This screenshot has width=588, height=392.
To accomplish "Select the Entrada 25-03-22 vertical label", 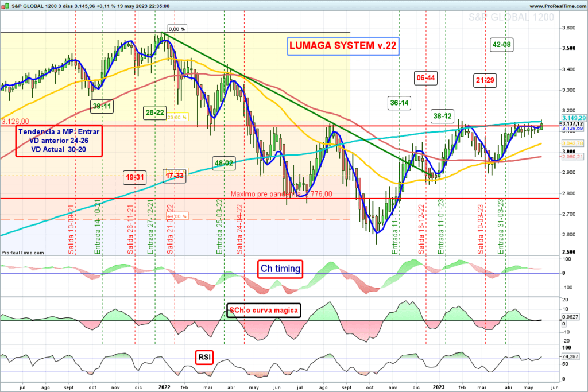I will [x=219, y=227].
